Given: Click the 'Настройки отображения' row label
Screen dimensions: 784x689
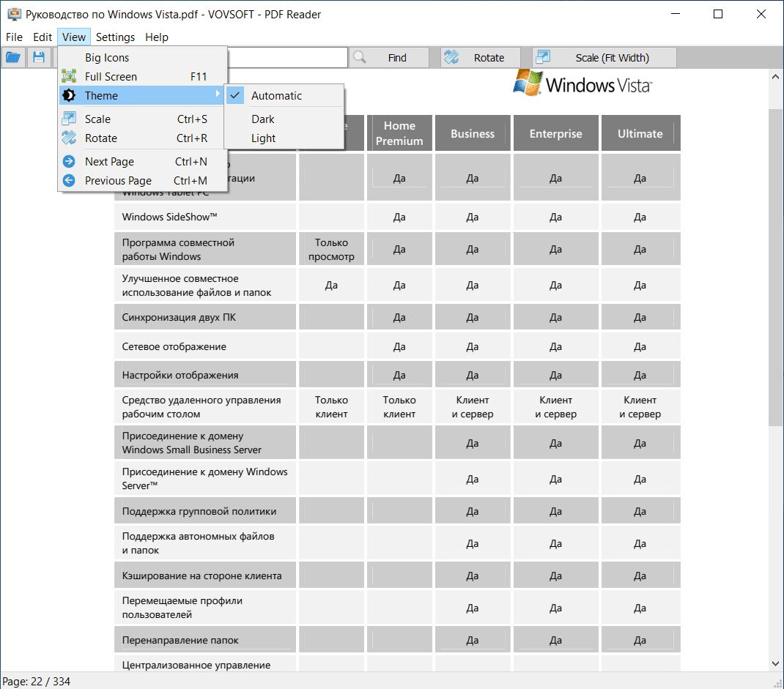Looking at the screenshot, I should click(180, 375).
